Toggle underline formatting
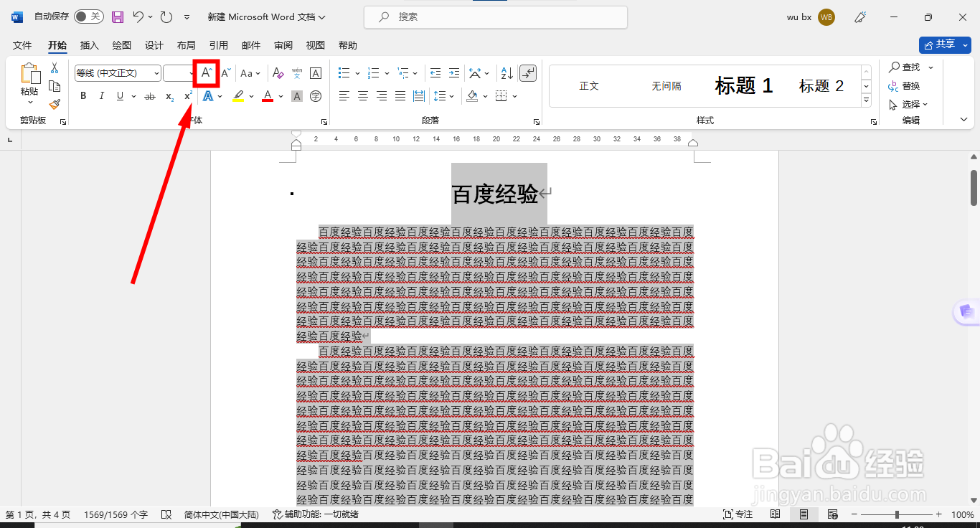980x528 pixels. [x=120, y=96]
